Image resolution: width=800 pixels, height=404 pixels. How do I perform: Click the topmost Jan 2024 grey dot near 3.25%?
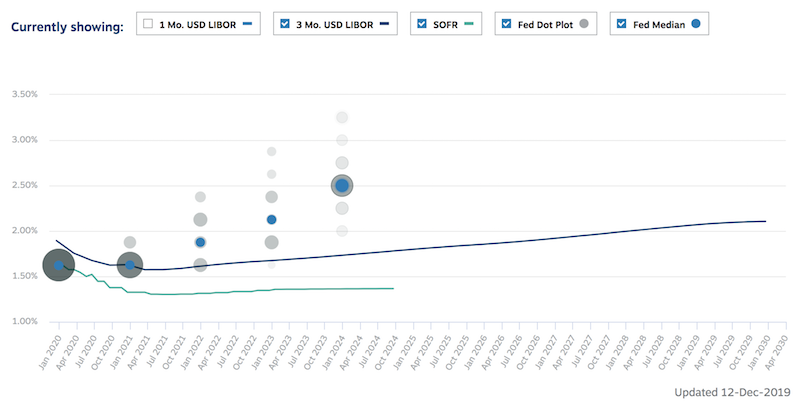(342, 118)
